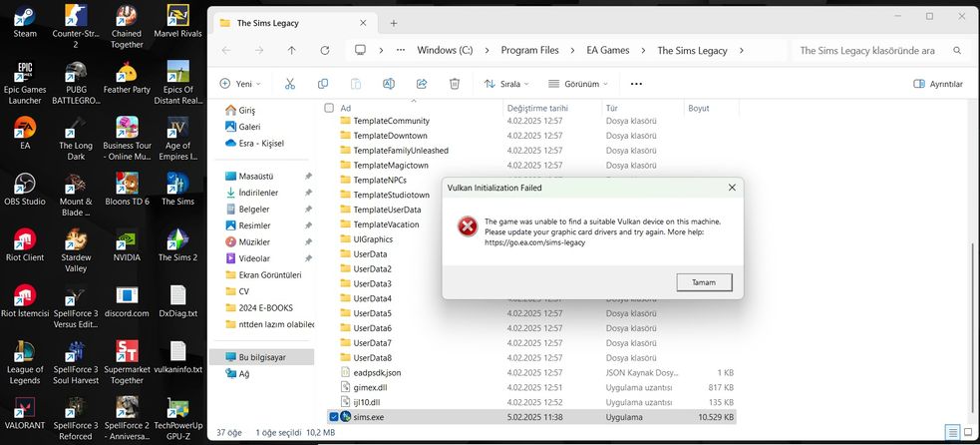Open The Long Dark shortcut
This screenshot has width=980, height=445.
76,138
